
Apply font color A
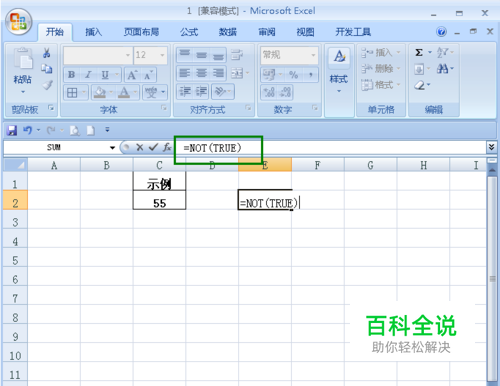(x=124, y=92)
